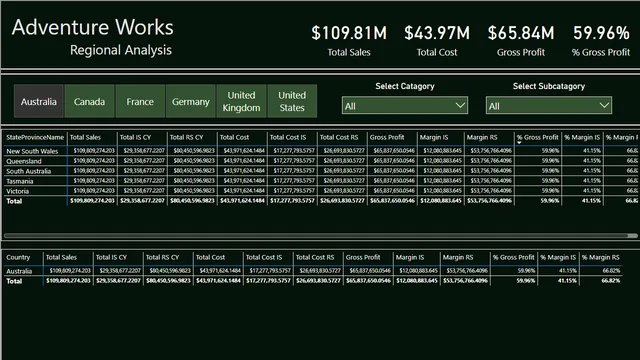The image size is (640, 360).
Task: Select the Canada country filter
Action: coord(89,101)
